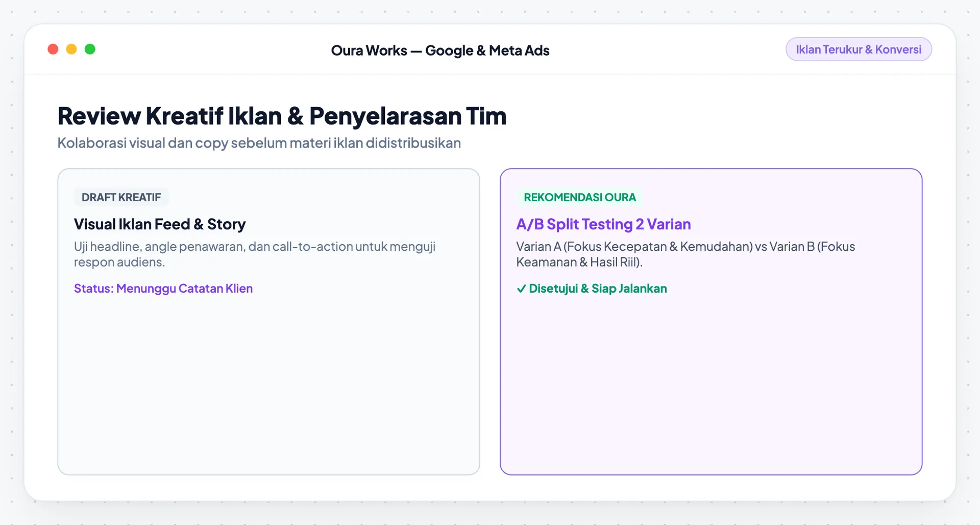980x525 pixels.
Task: Click the yellow minimize window dot
Action: coord(71,49)
